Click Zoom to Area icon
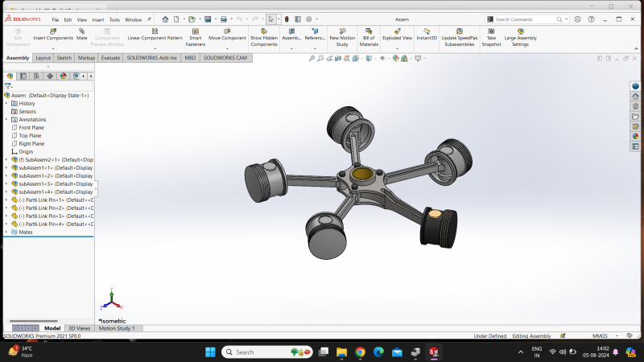The height and width of the screenshot is (362, 644). [320, 58]
